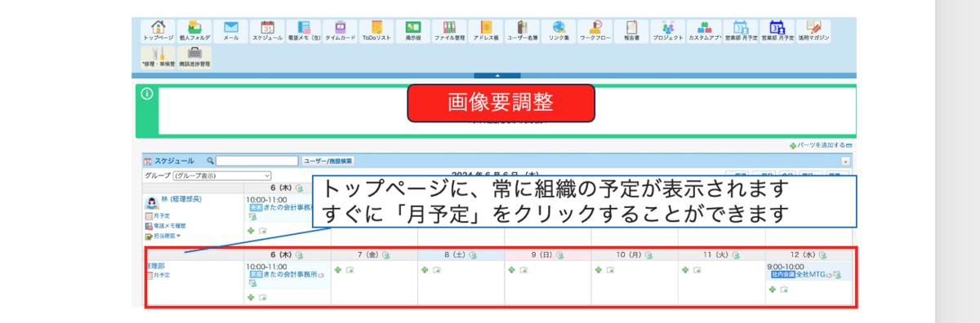Click the パーツを追加する link
The image size is (980, 323).
(x=821, y=144)
